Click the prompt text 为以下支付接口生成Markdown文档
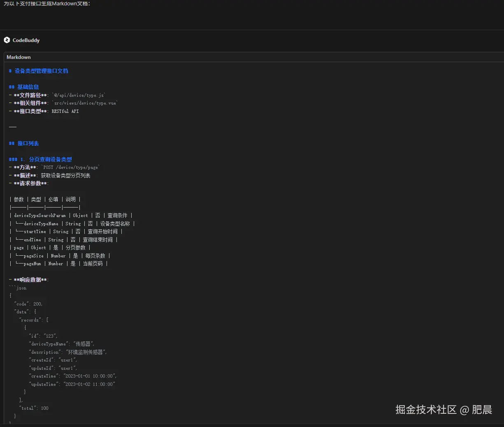This screenshot has height=427, width=504. coord(47,4)
